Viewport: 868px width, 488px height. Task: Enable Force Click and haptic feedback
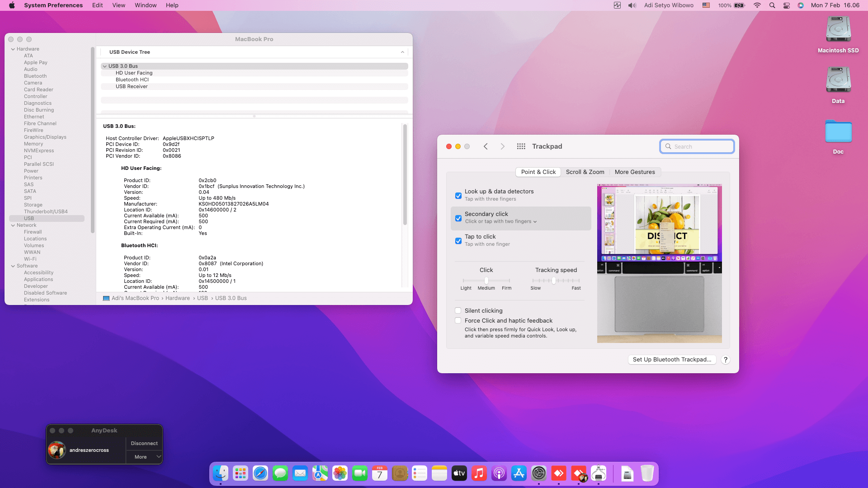[x=458, y=320]
